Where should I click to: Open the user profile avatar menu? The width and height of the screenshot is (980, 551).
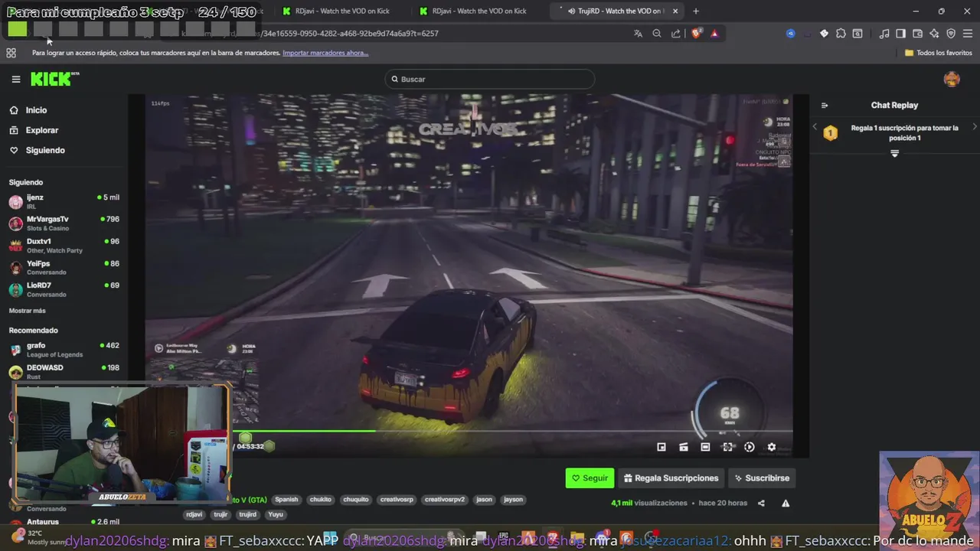pos(952,79)
